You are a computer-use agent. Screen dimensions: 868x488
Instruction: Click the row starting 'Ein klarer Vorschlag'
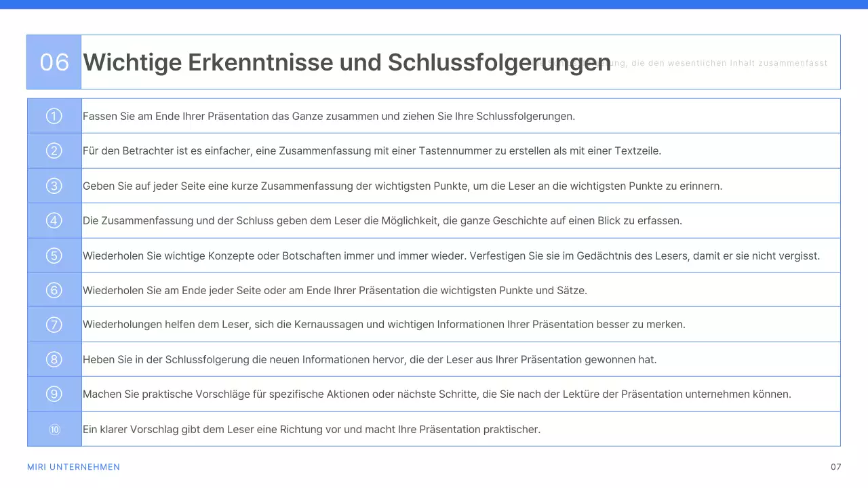tap(311, 429)
